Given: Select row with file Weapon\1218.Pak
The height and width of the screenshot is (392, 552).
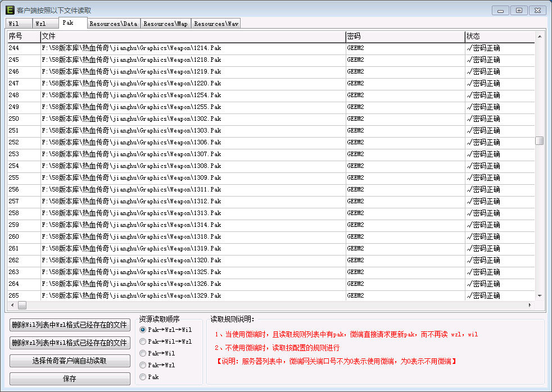Looking at the screenshot, I should tap(271, 60).
